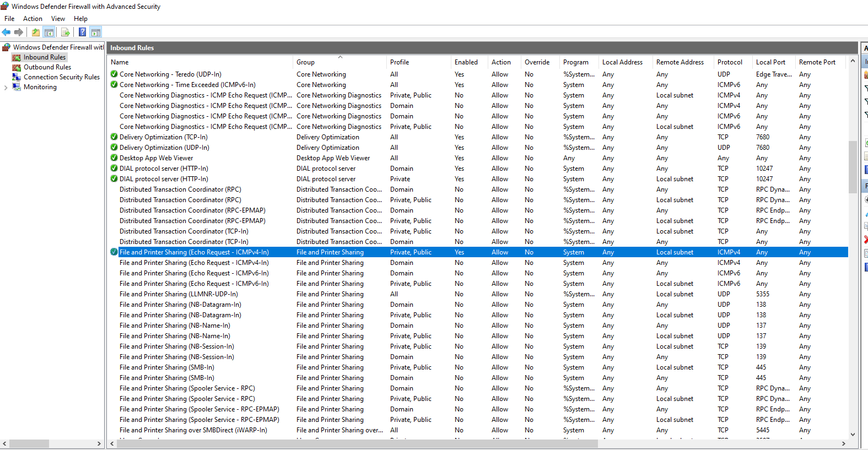
Task: Open Help via the question mark icon
Action: 82,32
